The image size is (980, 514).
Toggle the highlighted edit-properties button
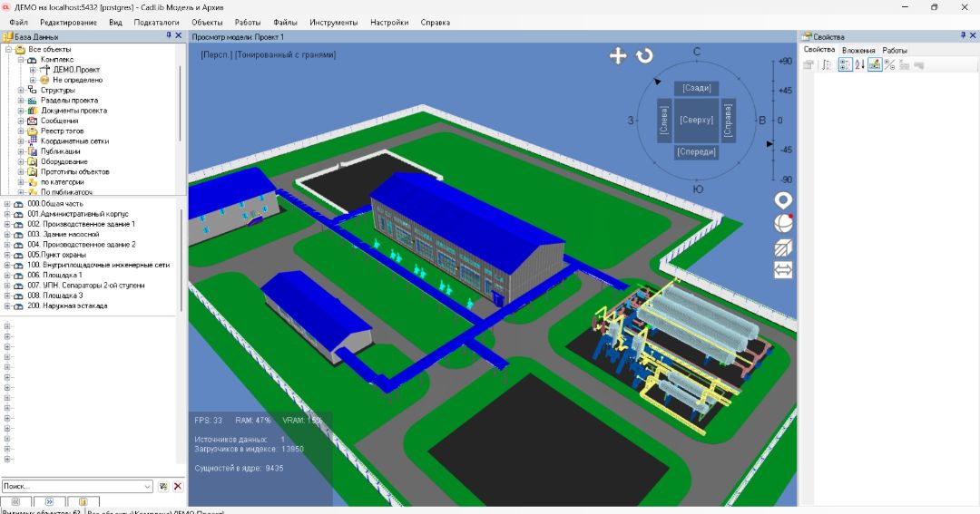(875, 65)
